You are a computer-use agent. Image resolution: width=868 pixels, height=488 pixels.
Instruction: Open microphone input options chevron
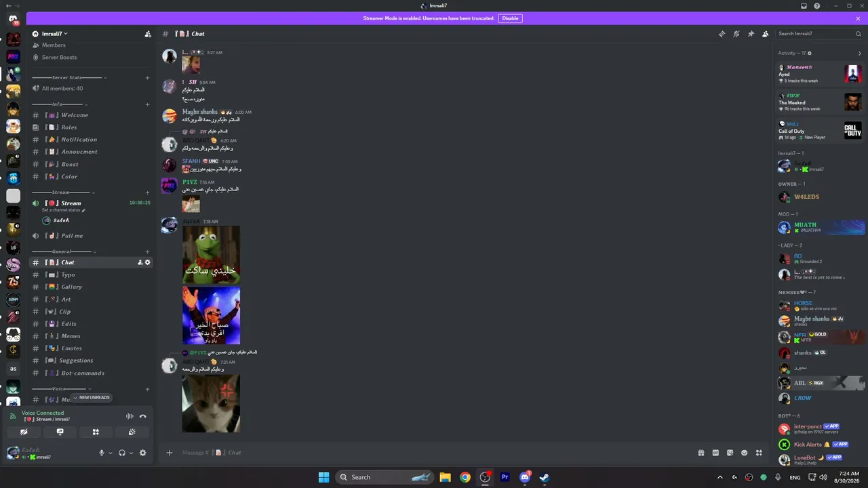[111, 453]
